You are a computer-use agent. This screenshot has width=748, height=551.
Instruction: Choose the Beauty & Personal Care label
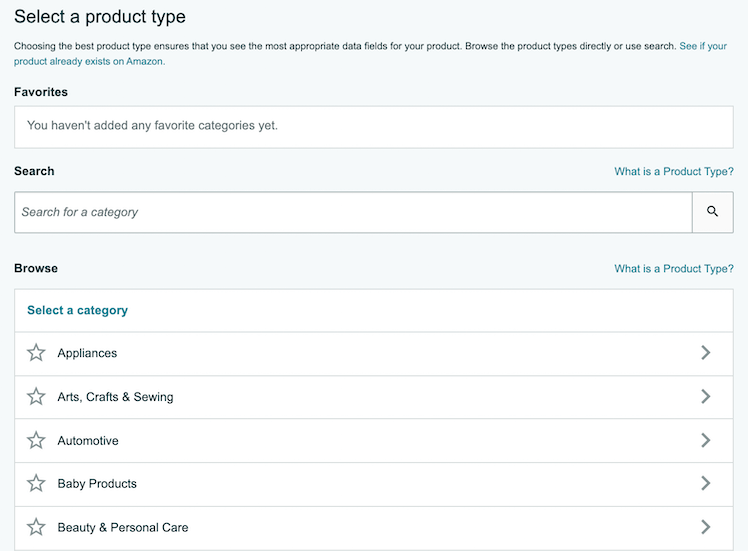pos(123,527)
